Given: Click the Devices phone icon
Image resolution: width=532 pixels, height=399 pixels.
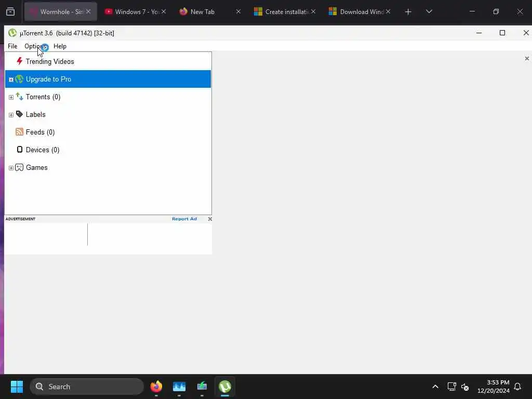Looking at the screenshot, I should pyautogui.click(x=20, y=150).
